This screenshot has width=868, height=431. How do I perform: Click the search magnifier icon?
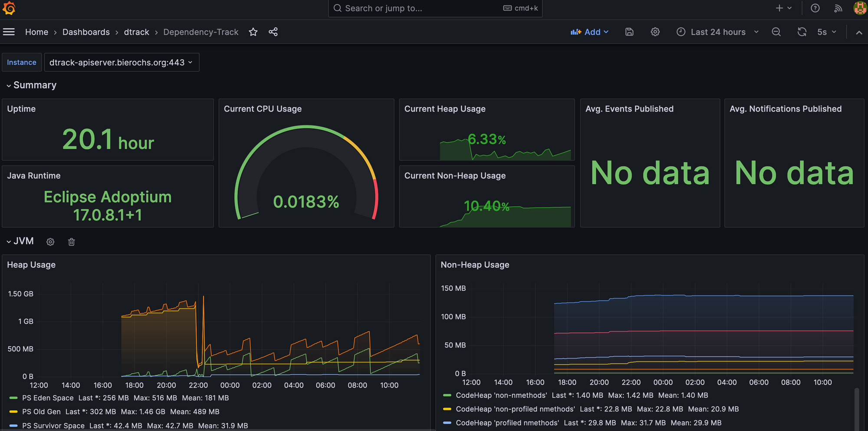(x=337, y=8)
